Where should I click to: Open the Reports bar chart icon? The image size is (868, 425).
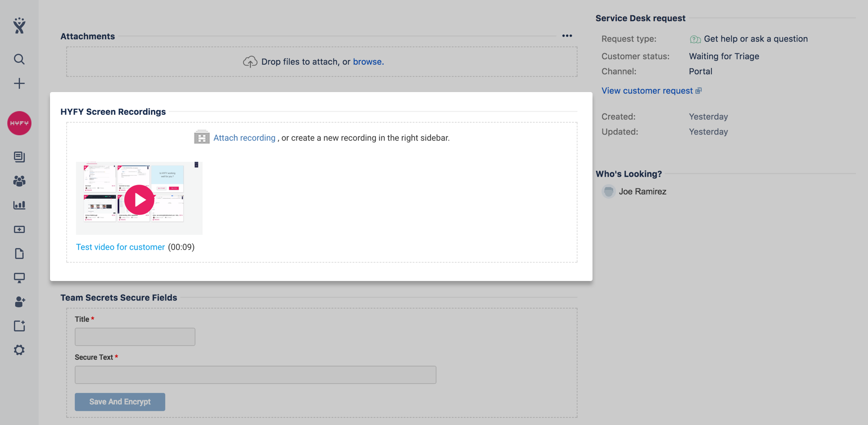19,205
